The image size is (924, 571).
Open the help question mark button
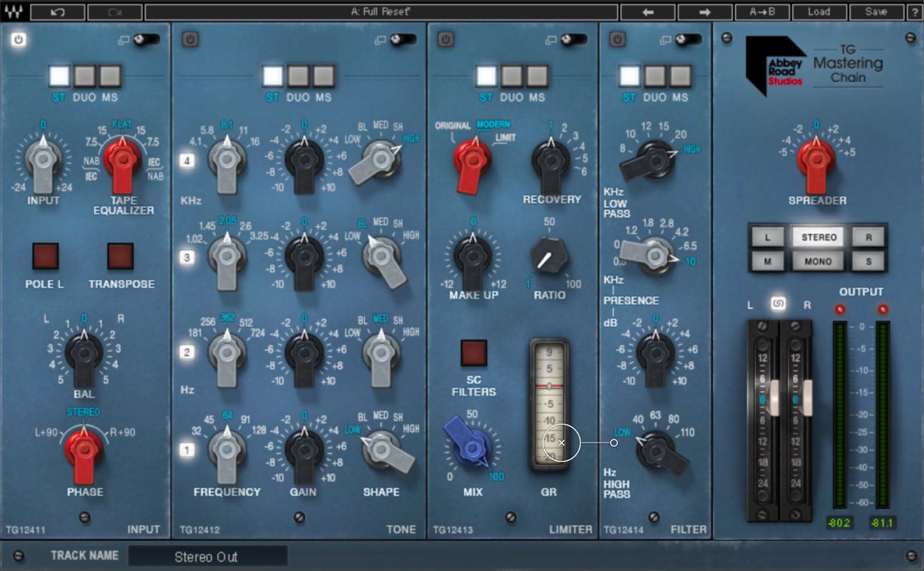tap(913, 12)
